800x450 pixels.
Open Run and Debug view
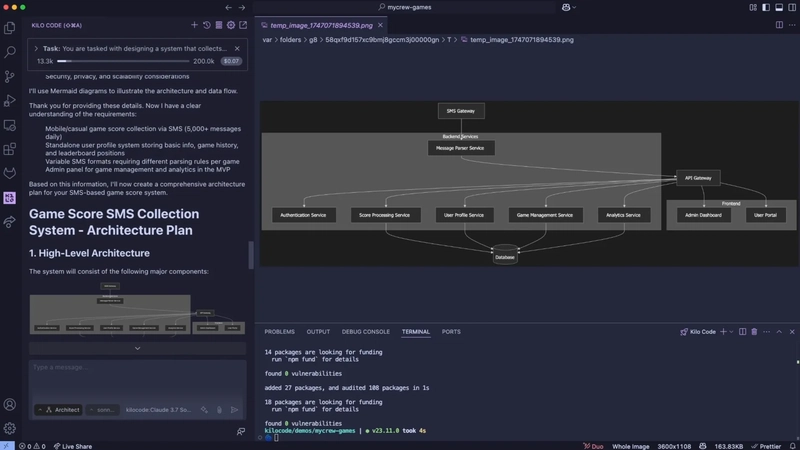(x=10, y=101)
